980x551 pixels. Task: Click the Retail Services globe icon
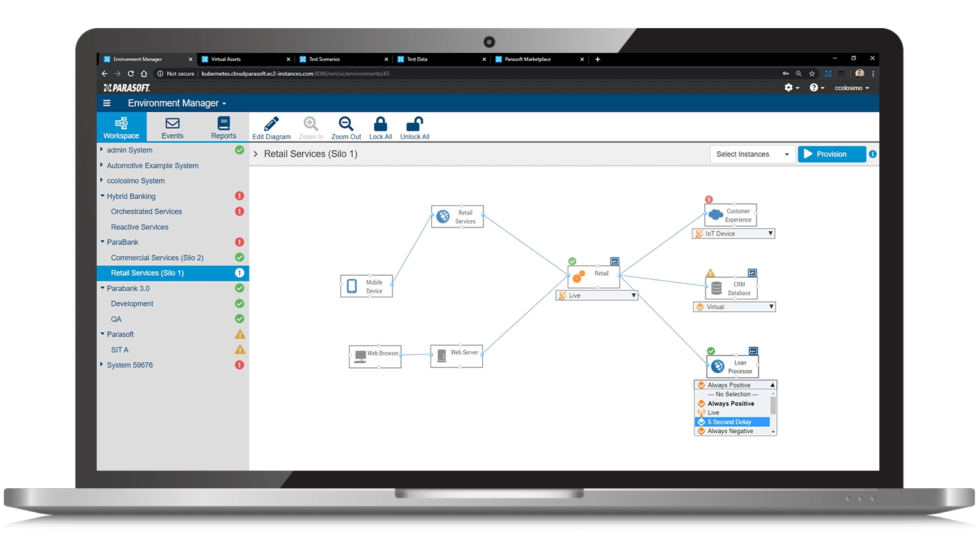point(443,216)
